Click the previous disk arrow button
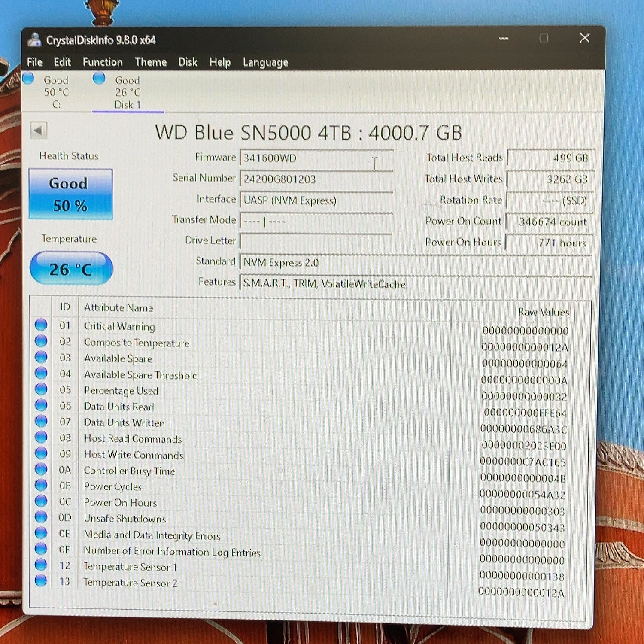The width and height of the screenshot is (644, 644). click(38, 130)
